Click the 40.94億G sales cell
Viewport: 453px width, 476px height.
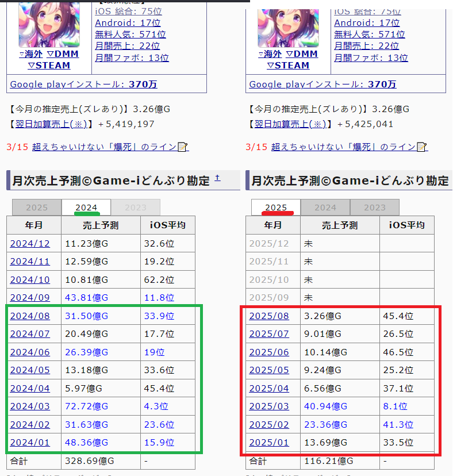click(x=340, y=406)
